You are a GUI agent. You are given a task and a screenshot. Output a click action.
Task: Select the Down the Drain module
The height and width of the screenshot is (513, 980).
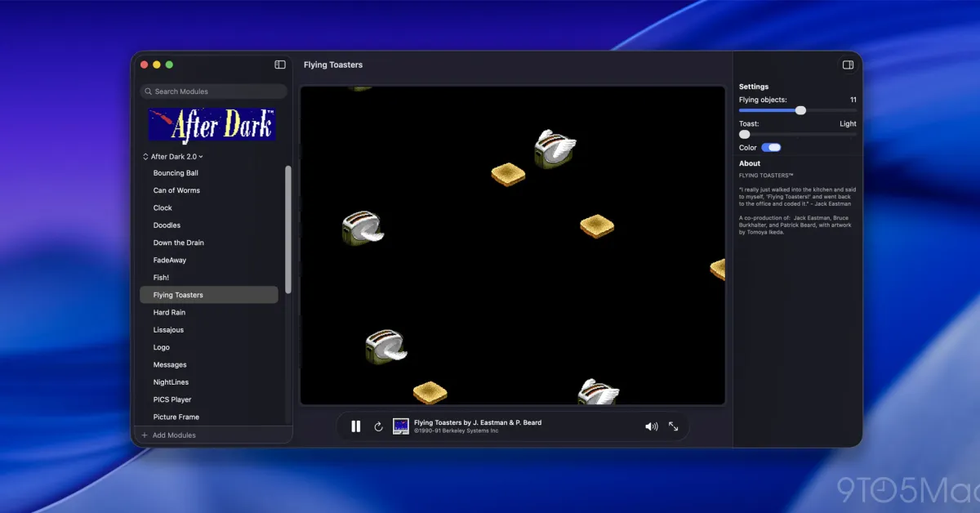coord(209,243)
